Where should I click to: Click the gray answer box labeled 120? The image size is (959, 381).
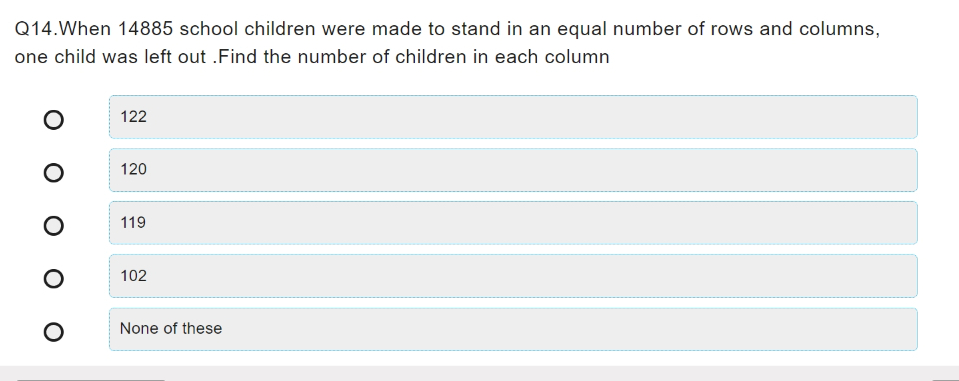513,170
